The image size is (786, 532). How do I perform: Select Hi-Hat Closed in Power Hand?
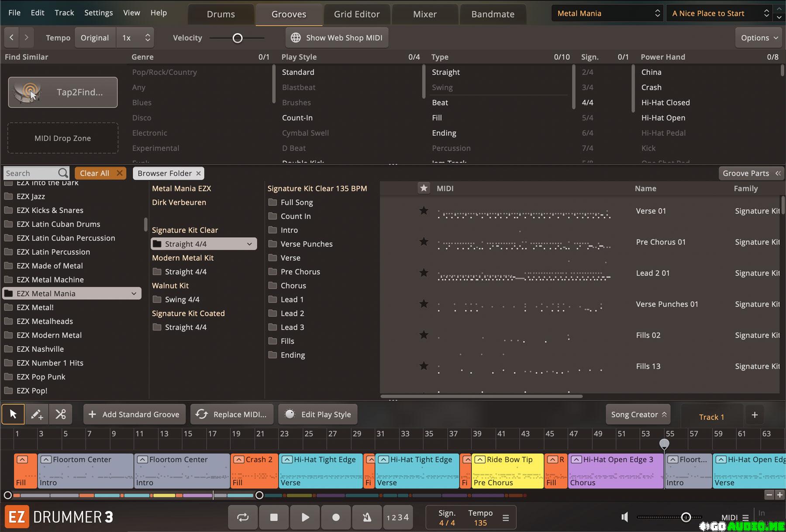coord(665,103)
